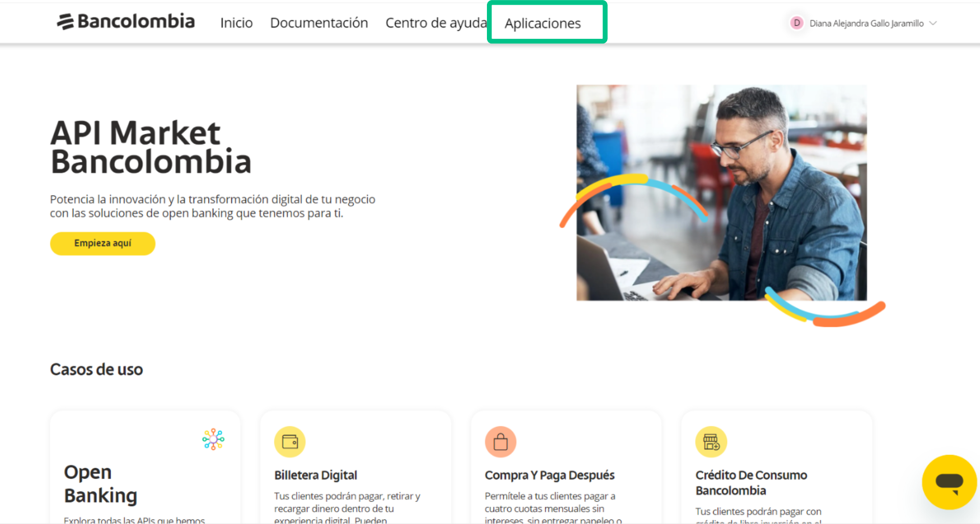Click the Billetera Digital description text

point(347,508)
